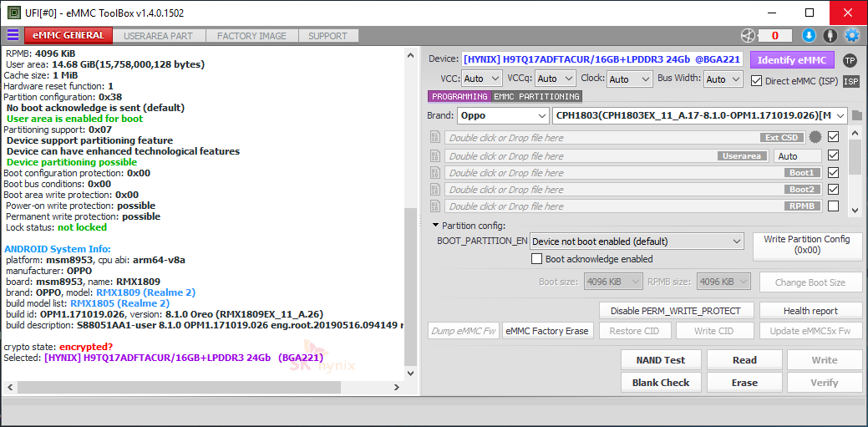Click the TP round icon
The image size is (868, 427).
[x=850, y=60]
